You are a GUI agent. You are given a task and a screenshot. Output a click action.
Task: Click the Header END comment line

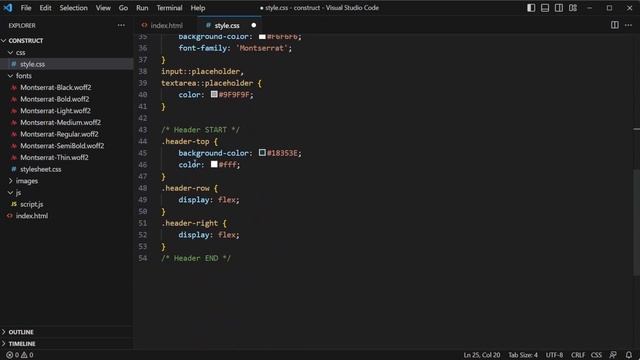coord(196,258)
